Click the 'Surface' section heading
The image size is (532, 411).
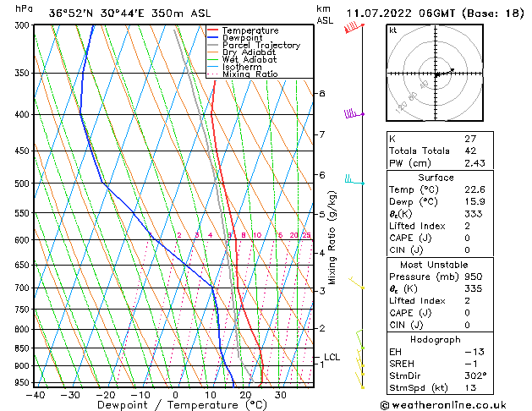click(x=436, y=178)
